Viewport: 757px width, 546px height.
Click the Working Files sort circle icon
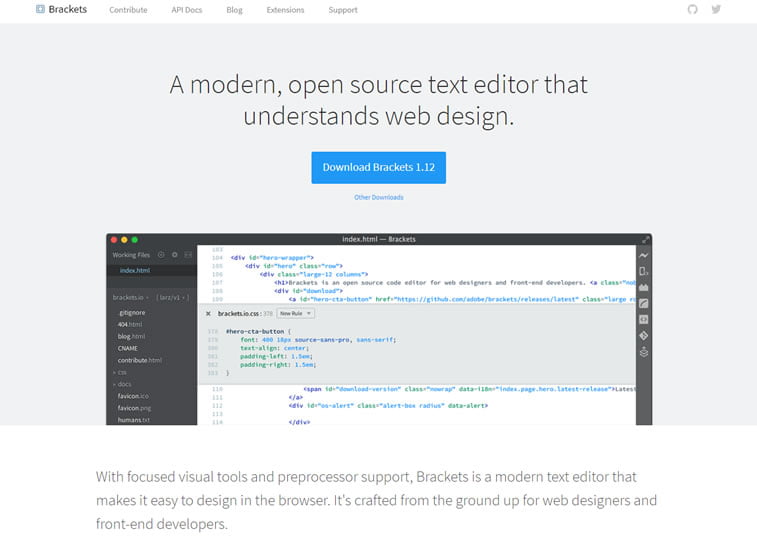pyautogui.click(x=161, y=254)
